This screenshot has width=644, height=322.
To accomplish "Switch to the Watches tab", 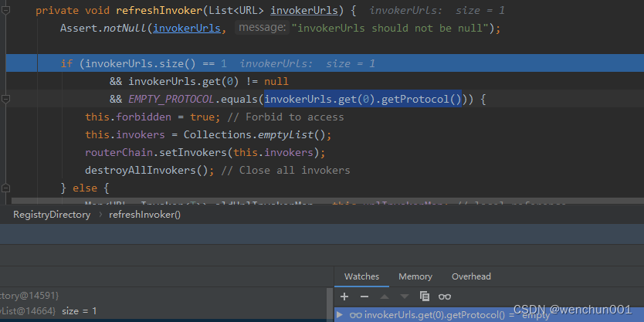I will tap(361, 276).
